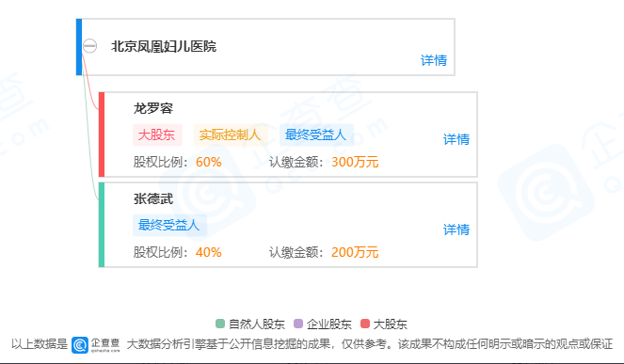624x364 pixels.
Task: Click purple 企业股东 legend swatch
Action: (298, 324)
